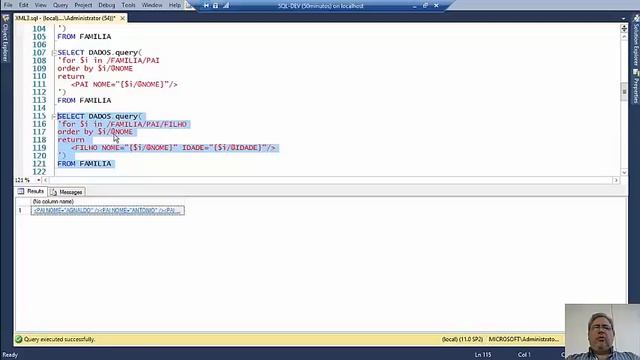Screen dimensions: 640x360
Task: Switch to the Results tab
Action: click(31, 191)
